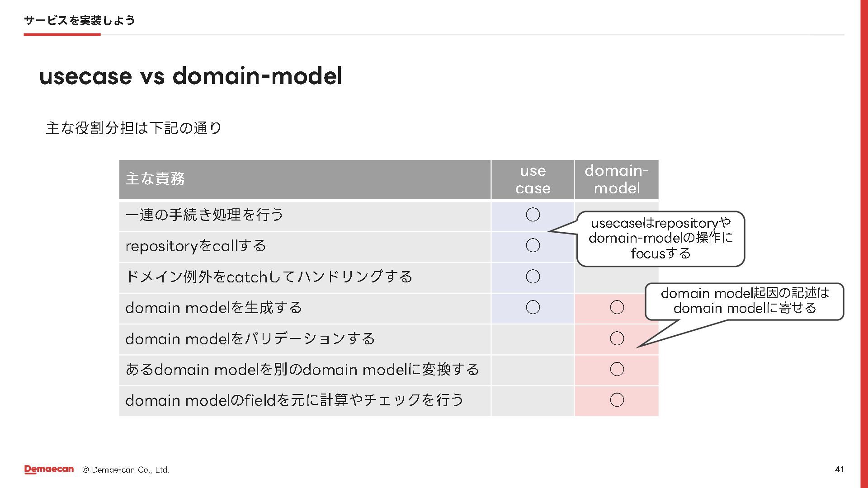Click the use case circle for 一連の手続き処理を行う

point(533,215)
